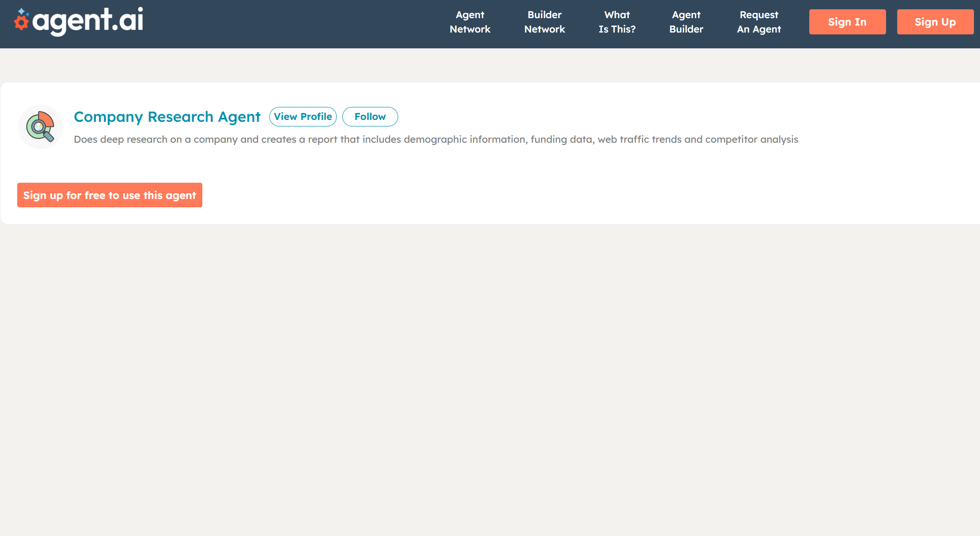Select the orange Sign Up button in header
Image resolution: width=980 pixels, height=536 pixels.
(x=935, y=21)
